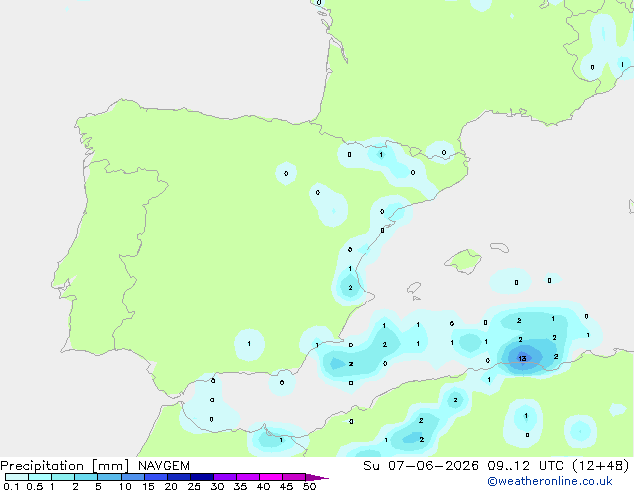Click the date 'Su 07-06-2026'

tap(421, 466)
